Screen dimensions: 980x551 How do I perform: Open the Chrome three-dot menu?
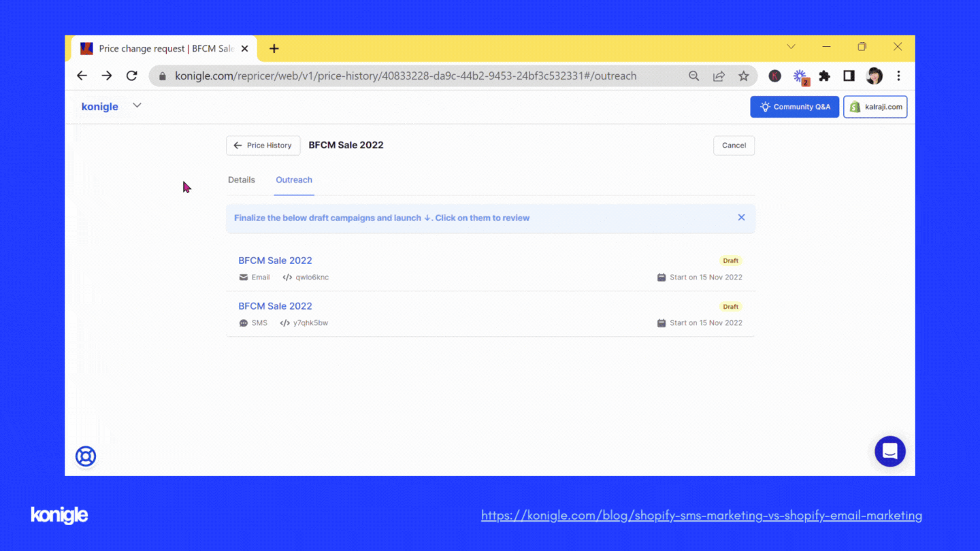pos(898,76)
